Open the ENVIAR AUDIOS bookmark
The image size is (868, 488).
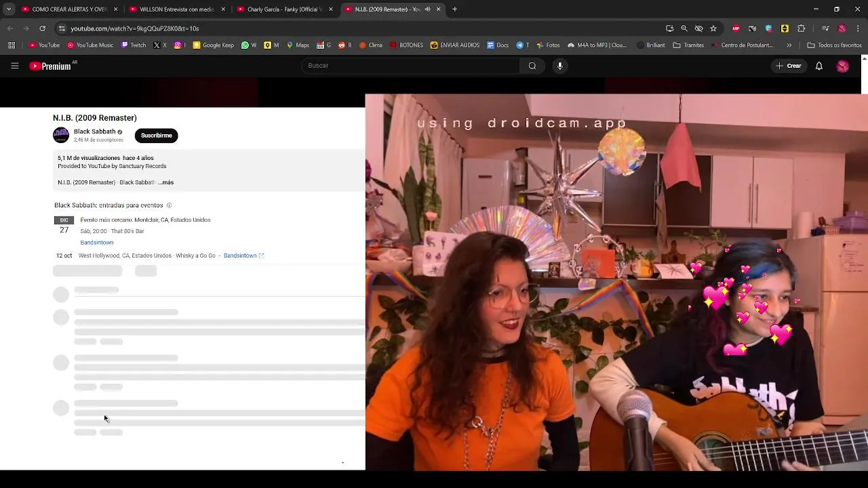455,45
